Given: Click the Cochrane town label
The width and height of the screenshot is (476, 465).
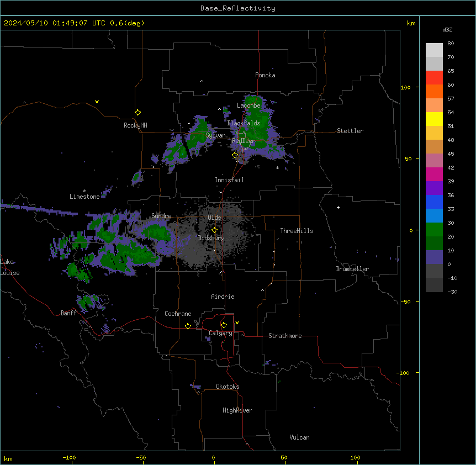Looking at the screenshot, I should pyautogui.click(x=178, y=314).
